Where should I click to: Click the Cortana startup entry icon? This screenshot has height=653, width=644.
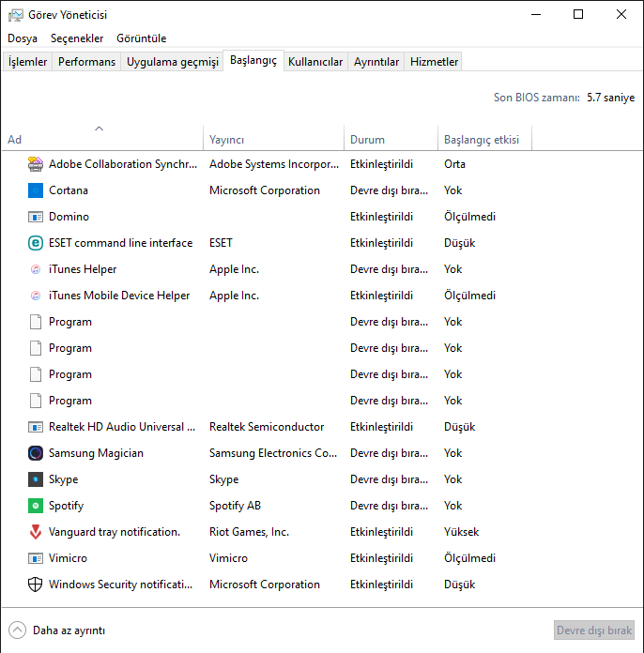[x=36, y=190]
